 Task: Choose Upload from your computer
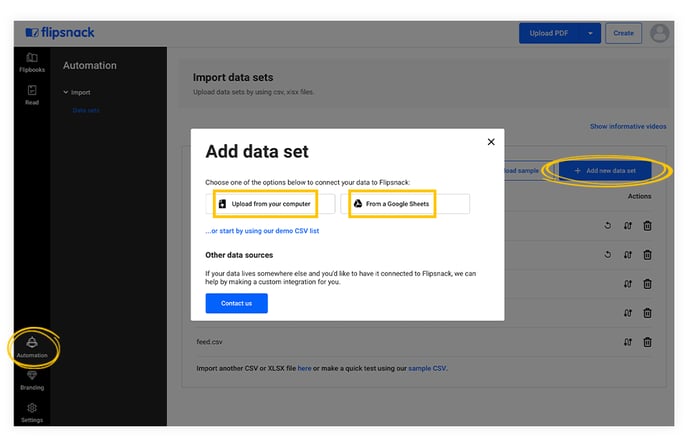[x=270, y=204]
